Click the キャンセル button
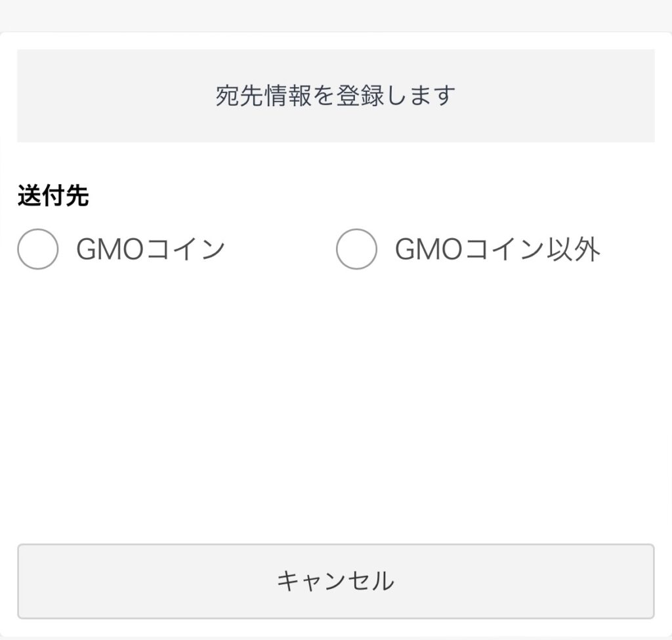 [x=335, y=581]
